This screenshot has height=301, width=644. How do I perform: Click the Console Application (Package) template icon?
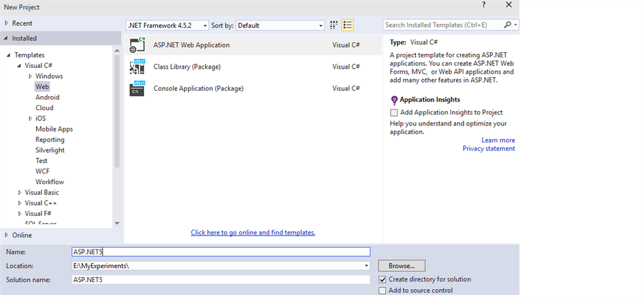coord(137,89)
